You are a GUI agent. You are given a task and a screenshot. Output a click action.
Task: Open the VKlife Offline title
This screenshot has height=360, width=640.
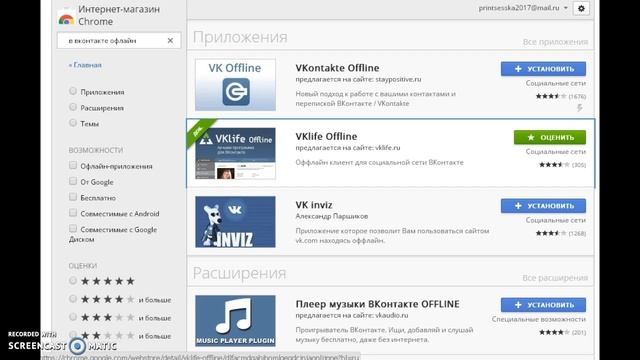point(326,136)
